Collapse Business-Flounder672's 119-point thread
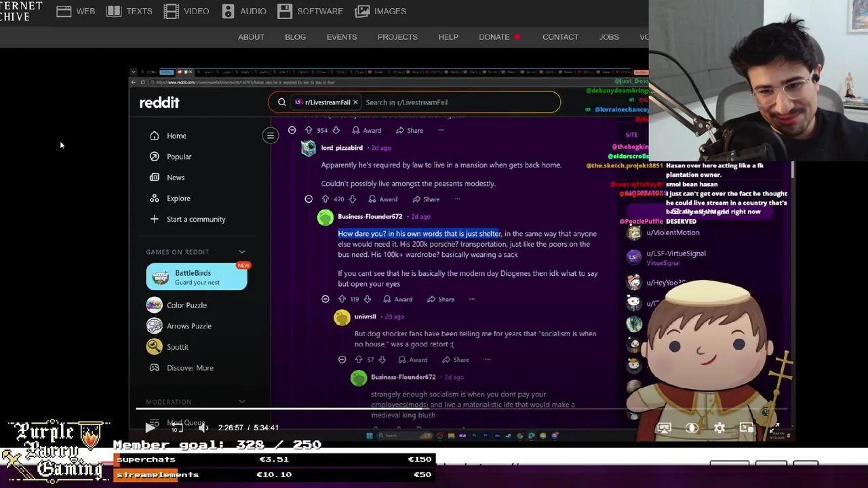This screenshot has width=868, height=488. (x=325, y=299)
